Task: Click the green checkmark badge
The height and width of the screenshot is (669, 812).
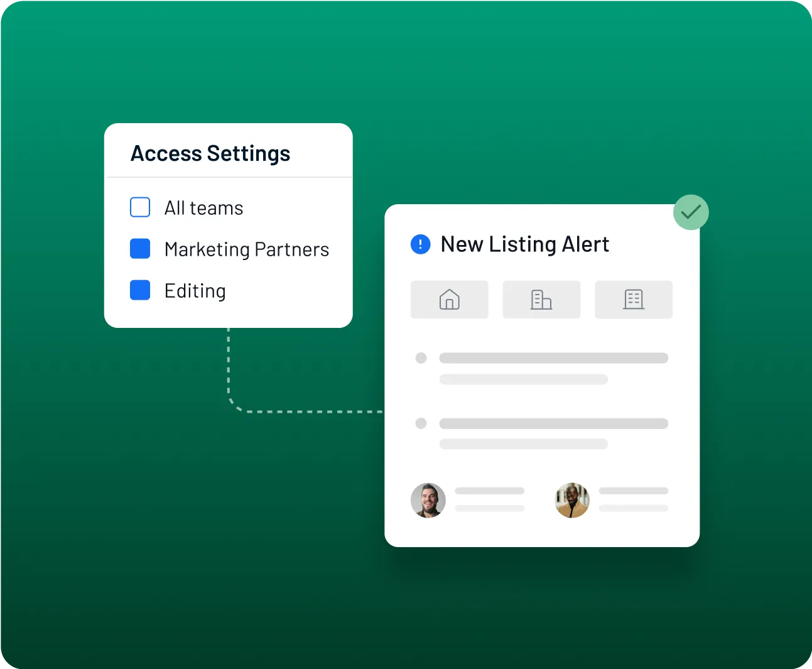Action: [x=691, y=212]
